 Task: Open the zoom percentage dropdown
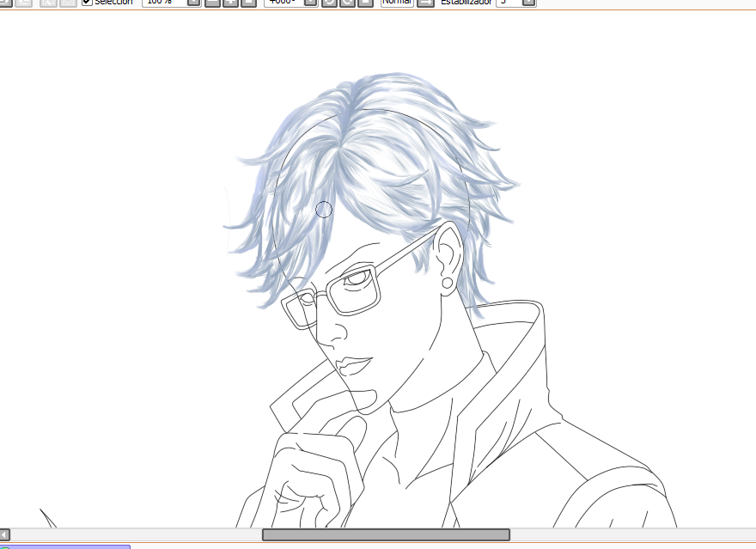tap(194, 3)
